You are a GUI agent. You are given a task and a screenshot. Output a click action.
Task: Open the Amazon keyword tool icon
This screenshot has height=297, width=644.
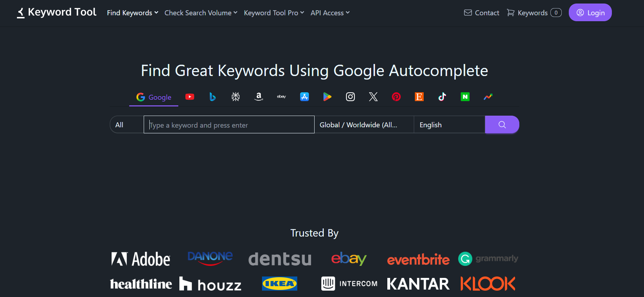258,97
